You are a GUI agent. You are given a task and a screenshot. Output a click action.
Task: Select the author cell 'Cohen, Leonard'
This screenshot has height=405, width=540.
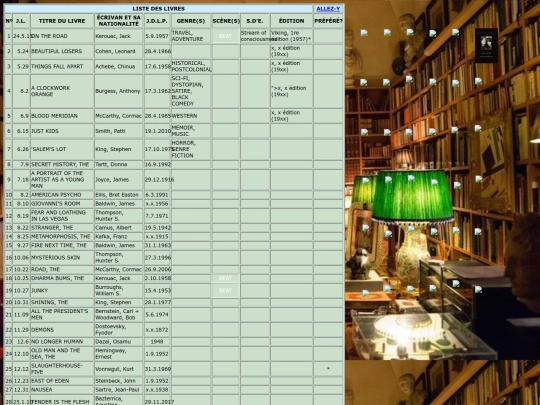pos(118,51)
